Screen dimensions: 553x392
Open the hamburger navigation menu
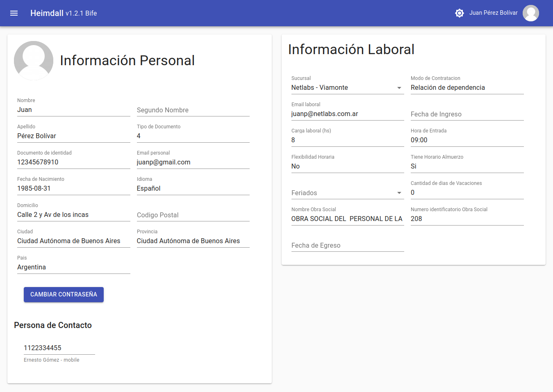point(14,13)
